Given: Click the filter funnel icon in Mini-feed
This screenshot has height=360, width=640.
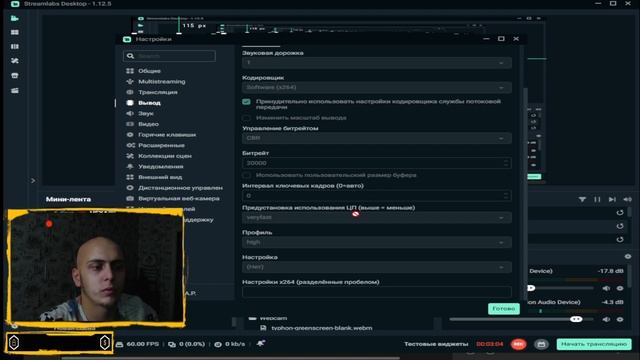Looking at the screenshot, I should point(582,199).
